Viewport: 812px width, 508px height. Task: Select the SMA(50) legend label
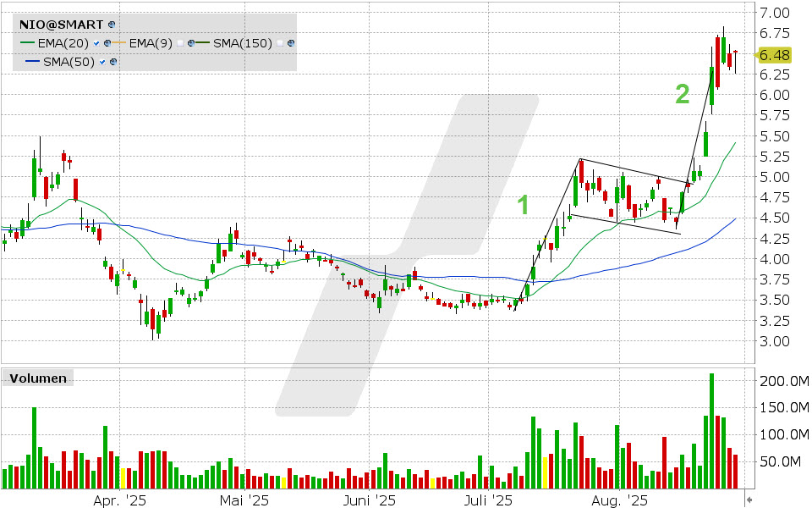coord(69,62)
